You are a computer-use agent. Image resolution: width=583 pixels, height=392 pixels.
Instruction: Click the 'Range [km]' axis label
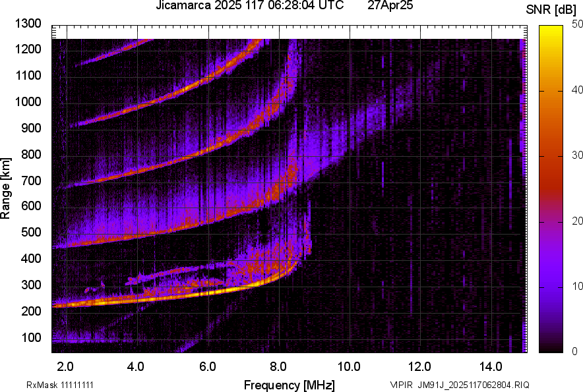pos(5,188)
